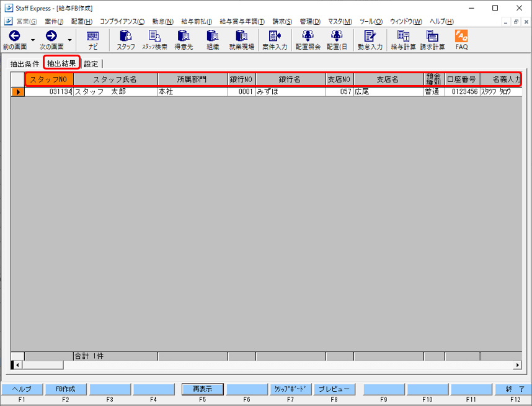Select the deposit type cell 普通
This screenshot has width=532, height=406.
(x=434, y=92)
